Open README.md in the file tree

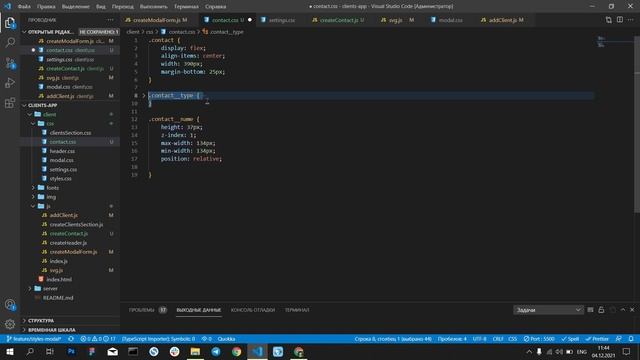tap(58, 298)
